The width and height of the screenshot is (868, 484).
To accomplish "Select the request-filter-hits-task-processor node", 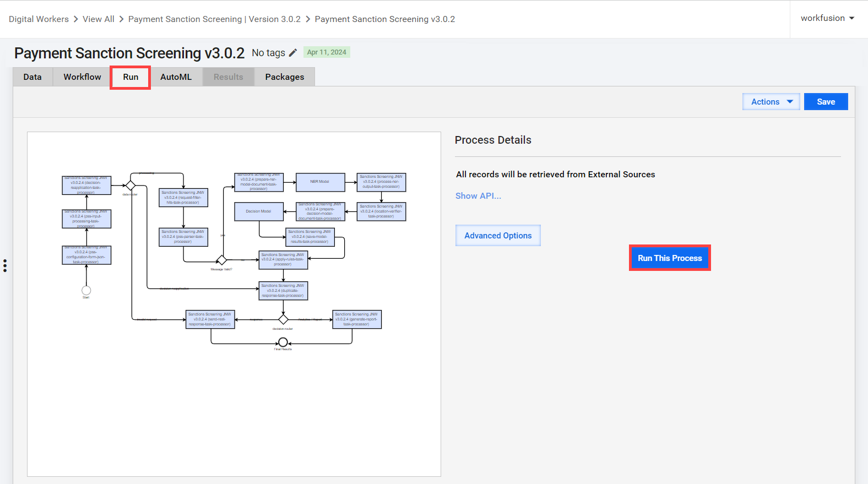I will click(x=183, y=198).
